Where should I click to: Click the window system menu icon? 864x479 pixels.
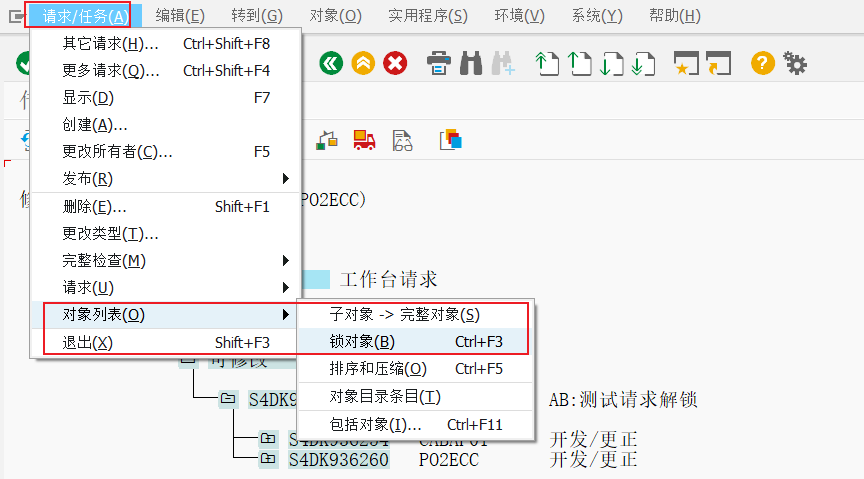(17, 17)
